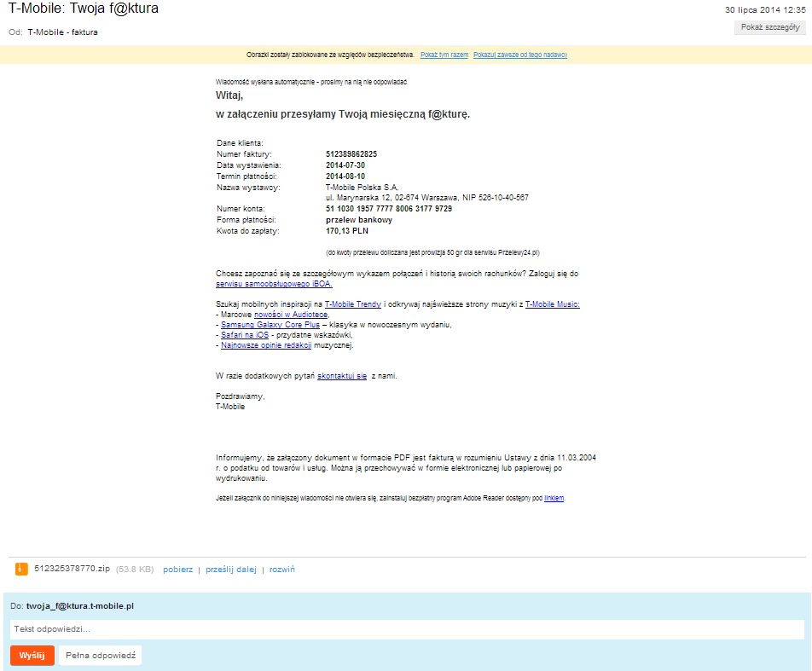Open the Najnowsze opinie redakcji link
This screenshot has height=671, width=812.
[x=266, y=345]
